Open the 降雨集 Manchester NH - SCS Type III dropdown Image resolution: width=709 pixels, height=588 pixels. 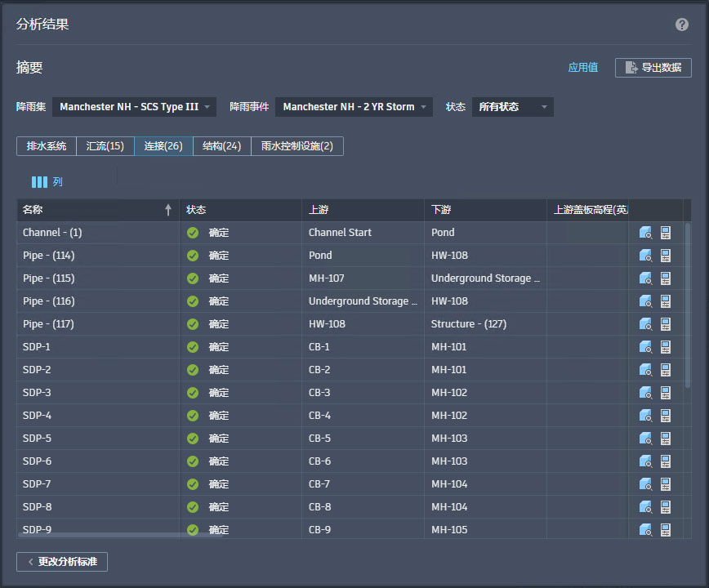[x=135, y=107]
